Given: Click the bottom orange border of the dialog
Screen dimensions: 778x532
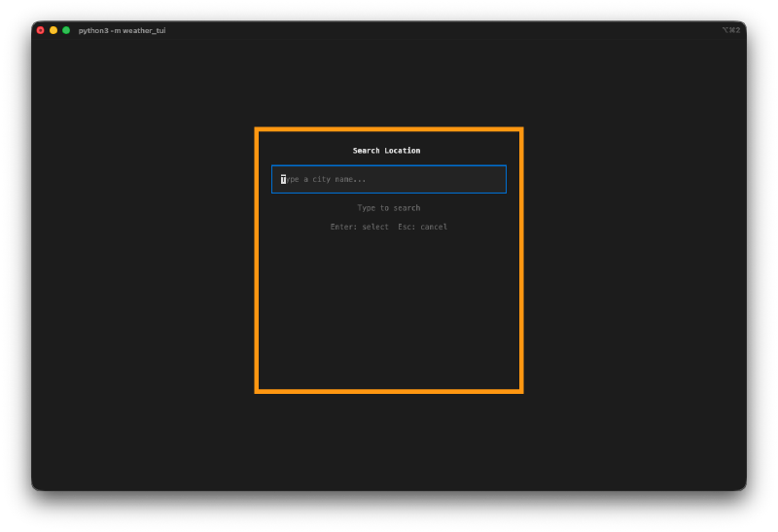Looking at the screenshot, I should coord(389,391).
